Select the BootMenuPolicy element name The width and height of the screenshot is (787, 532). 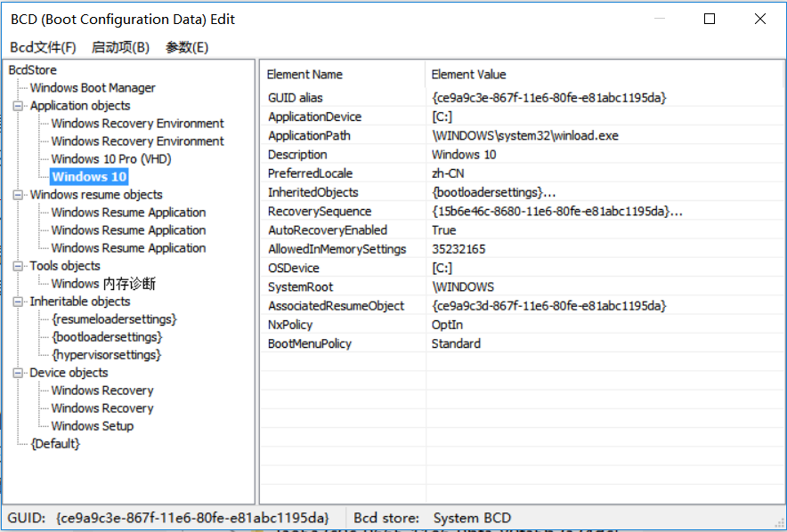pos(309,344)
